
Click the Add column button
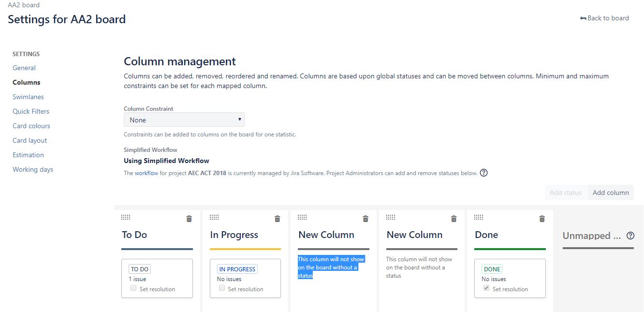click(x=611, y=193)
